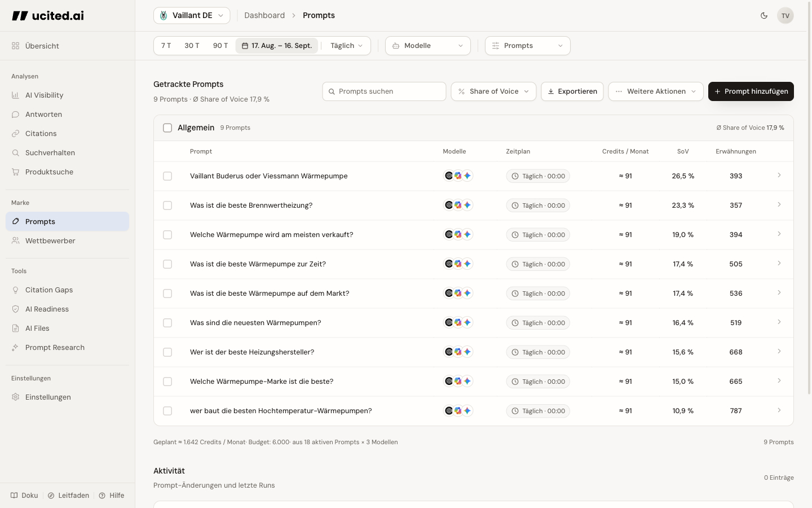
Task: Tick checkbox for 'am meisten verkauft' prompt
Action: point(167,235)
